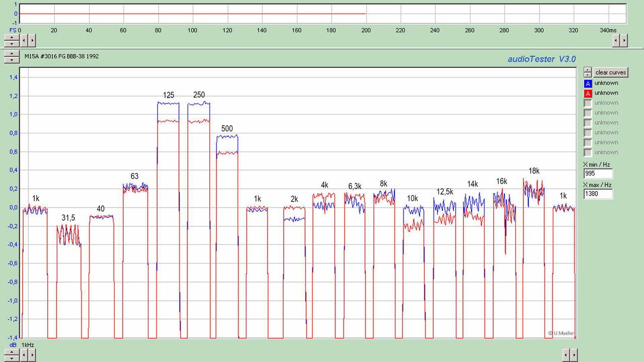
Task: Click the third greyed-out unknown curve box
Action: [x=588, y=123]
